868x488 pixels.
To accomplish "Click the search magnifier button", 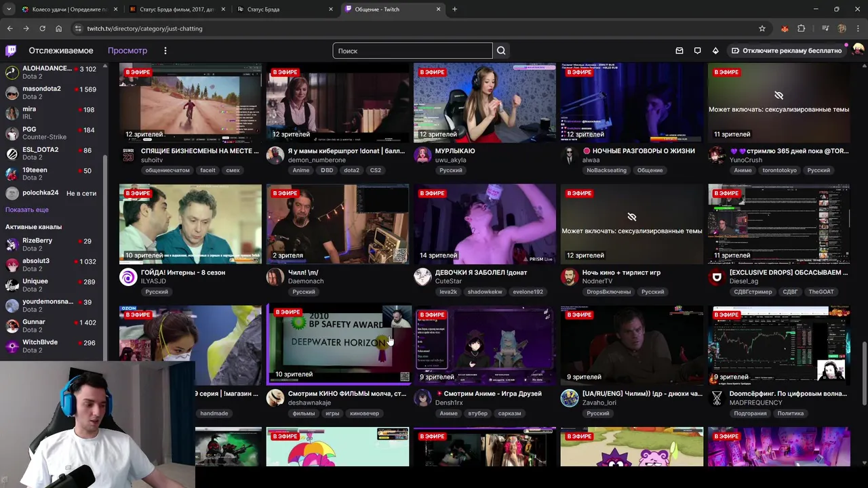I will pyautogui.click(x=501, y=51).
